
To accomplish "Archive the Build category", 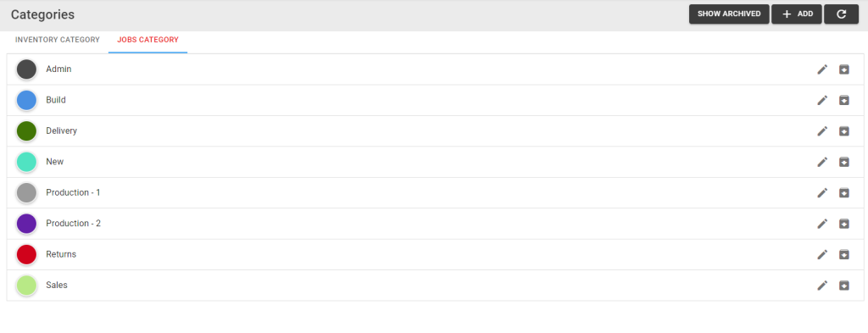I will (843, 100).
